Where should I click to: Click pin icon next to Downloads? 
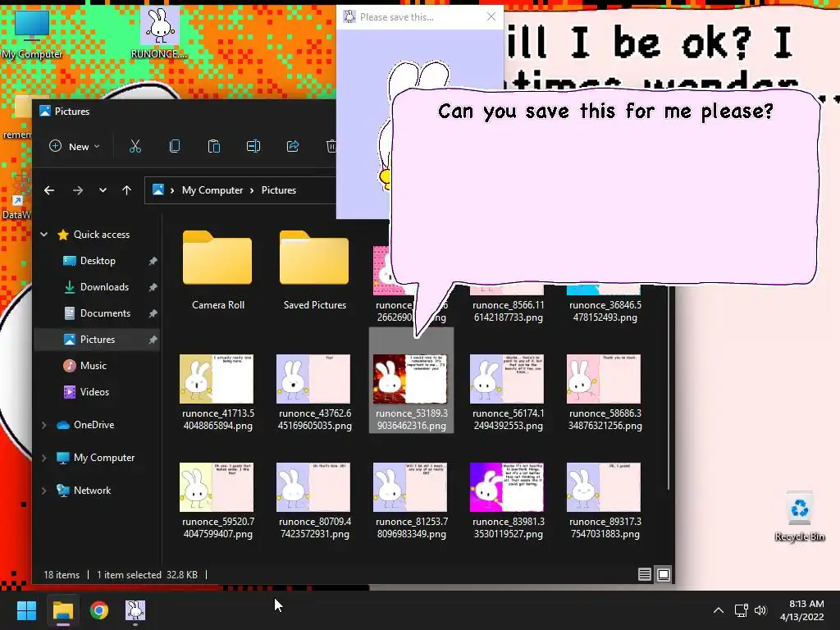pos(153,287)
